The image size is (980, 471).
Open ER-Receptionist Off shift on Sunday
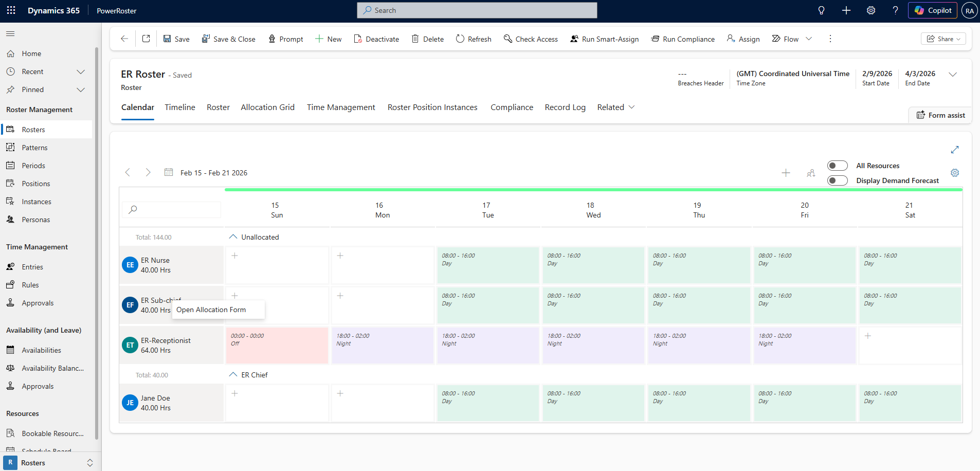(277, 345)
